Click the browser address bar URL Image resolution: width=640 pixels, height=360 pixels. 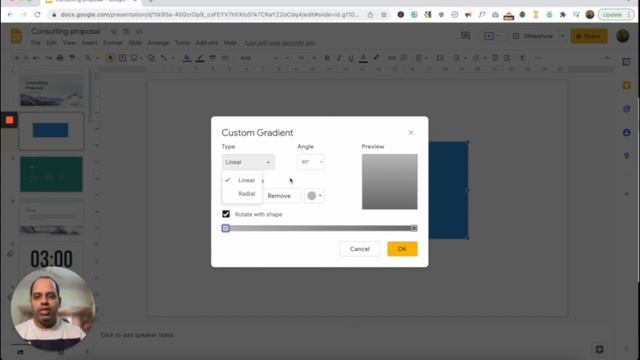tap(209, 15)
